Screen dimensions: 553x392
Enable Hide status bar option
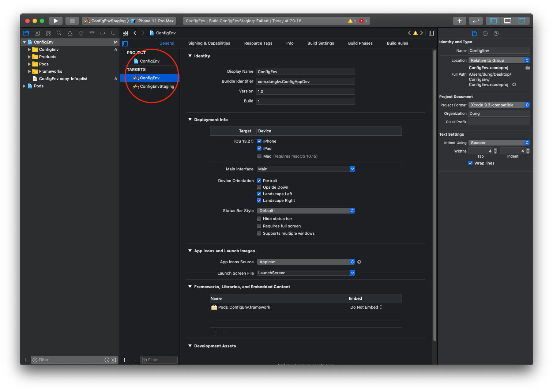(x=259, y=219)
